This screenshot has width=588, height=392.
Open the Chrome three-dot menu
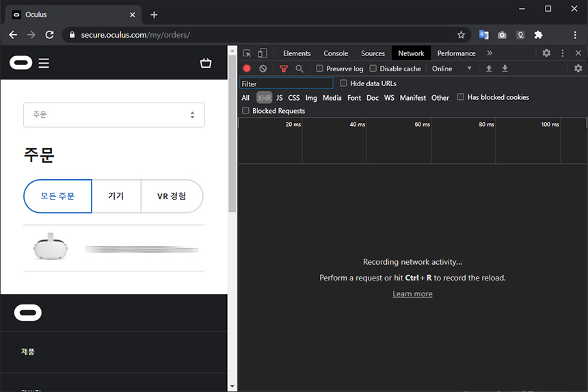[575, 35]
